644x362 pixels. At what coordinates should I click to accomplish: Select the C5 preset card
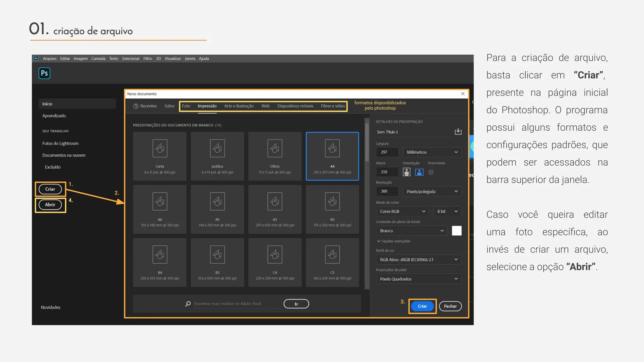[x=332, y=262]
